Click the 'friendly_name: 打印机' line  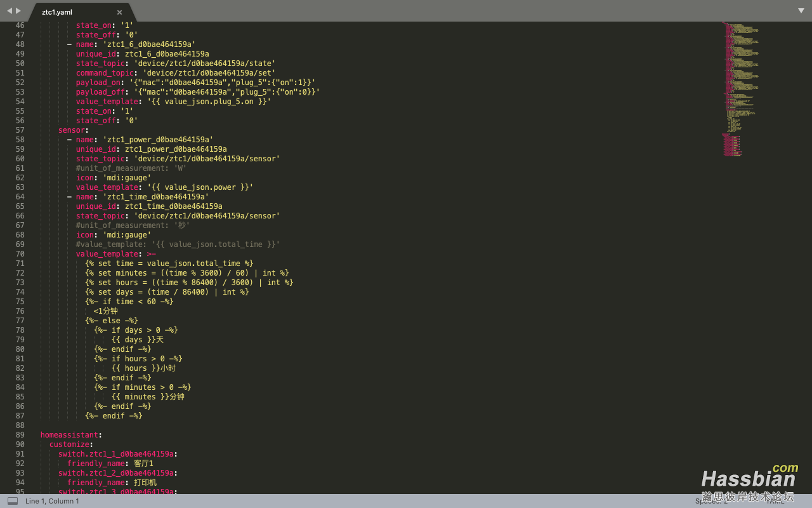coord(112,483)
